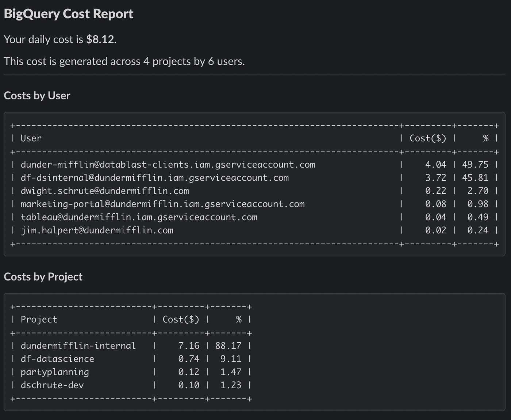Viewport: 511px width, 420px height.
Task: Select the tableau@dundermifflin service account email
Action: 139,217
